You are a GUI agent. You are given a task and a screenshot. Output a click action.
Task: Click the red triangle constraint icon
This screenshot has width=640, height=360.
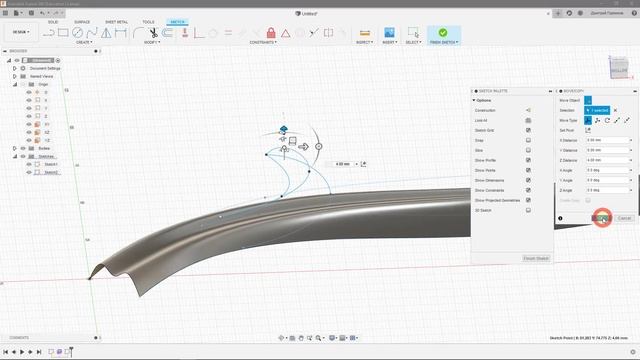pos(285,33)
